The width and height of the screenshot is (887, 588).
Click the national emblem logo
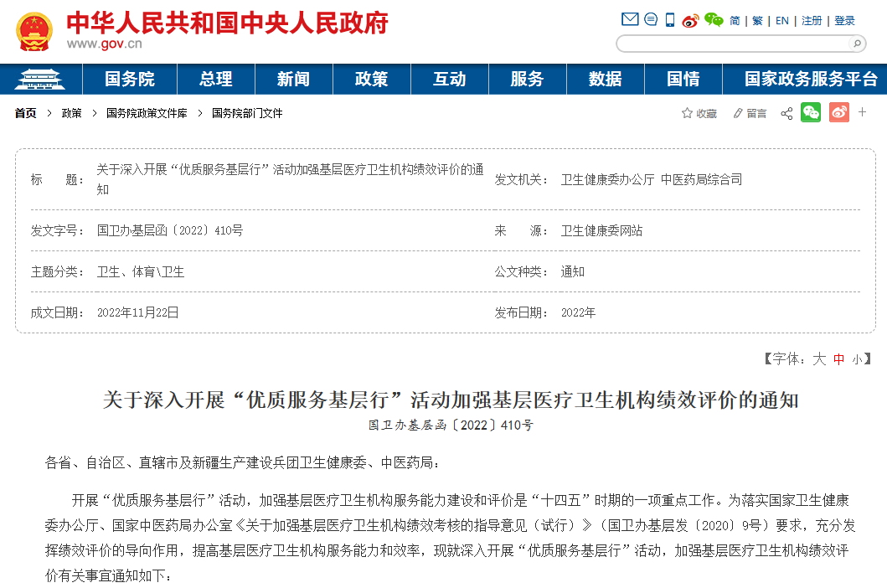(34, 32)
